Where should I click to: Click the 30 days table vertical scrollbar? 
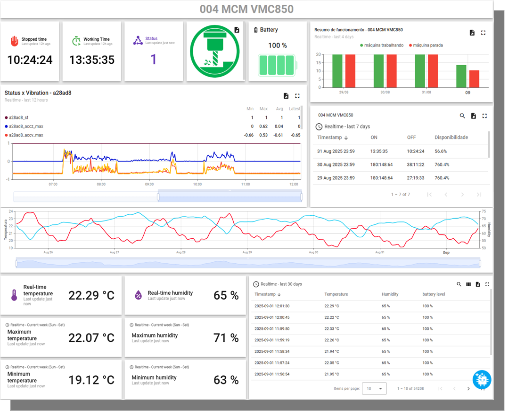(491, 322)
